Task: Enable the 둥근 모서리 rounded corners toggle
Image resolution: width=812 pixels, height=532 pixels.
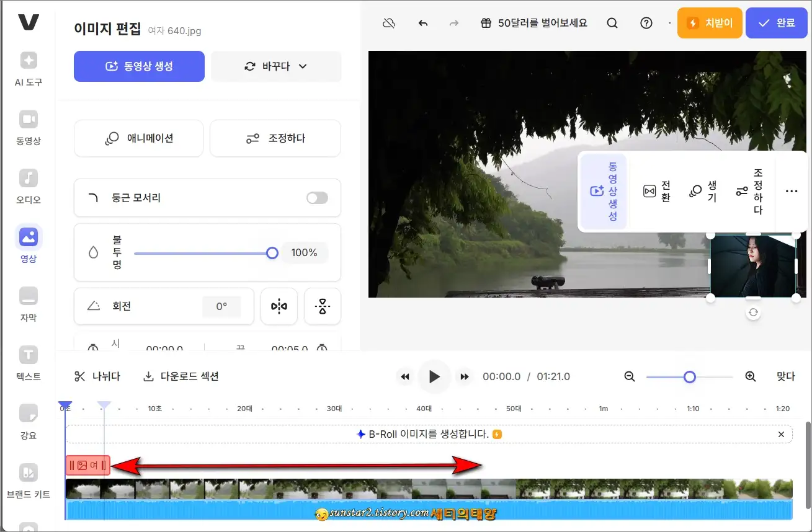Action: 317,198
